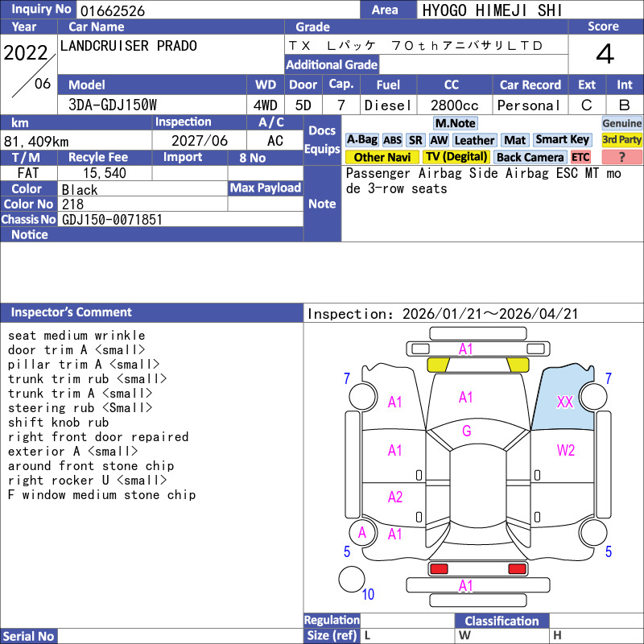Click the red ETC badge
This screenshot has width=644, height=644.
(x=580, y=158)
